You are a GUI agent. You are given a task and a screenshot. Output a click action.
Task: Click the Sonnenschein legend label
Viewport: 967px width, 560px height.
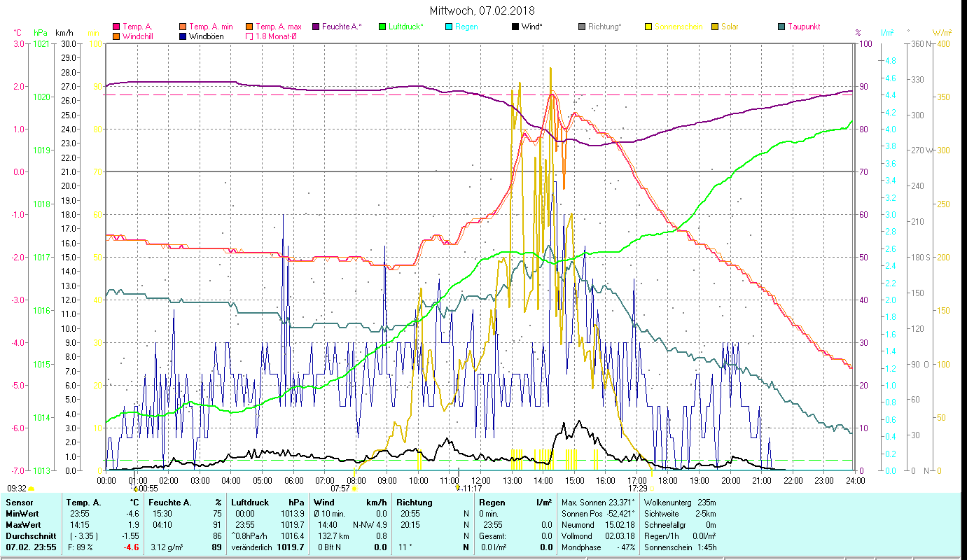(679, 27)
